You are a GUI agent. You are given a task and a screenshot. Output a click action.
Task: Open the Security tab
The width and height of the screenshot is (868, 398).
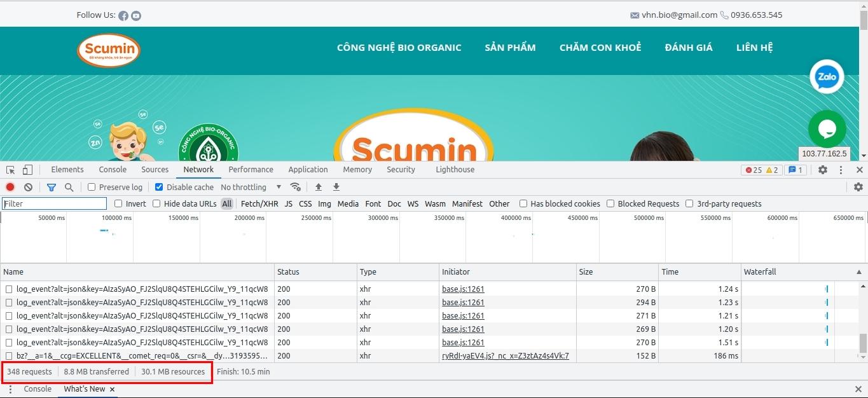point(401,170)
